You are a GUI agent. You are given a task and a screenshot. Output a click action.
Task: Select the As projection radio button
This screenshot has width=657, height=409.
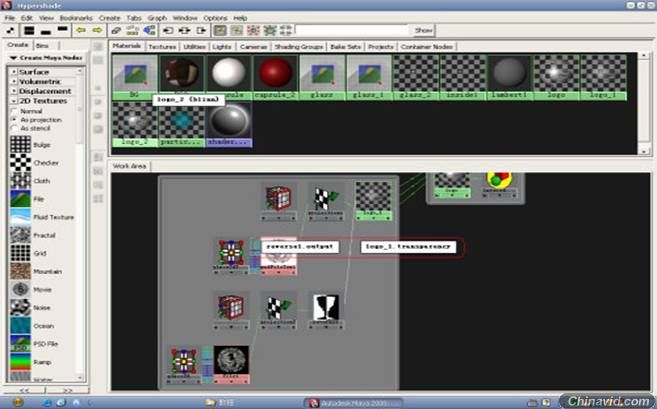15,120
